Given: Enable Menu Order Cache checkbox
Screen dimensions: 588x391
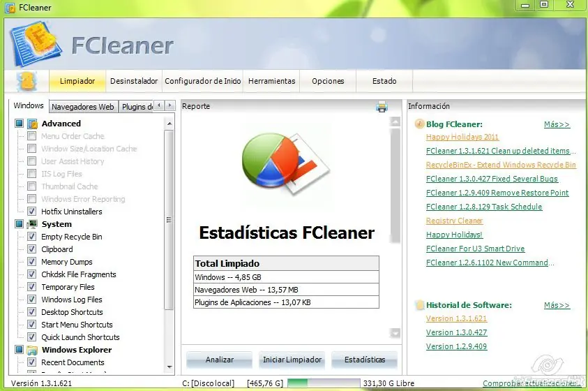Looking at the screenshot, I should [x=32, y=136].
